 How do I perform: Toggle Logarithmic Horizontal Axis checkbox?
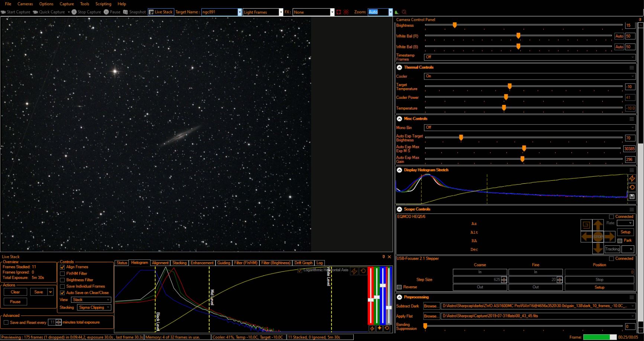pos(300,270)
